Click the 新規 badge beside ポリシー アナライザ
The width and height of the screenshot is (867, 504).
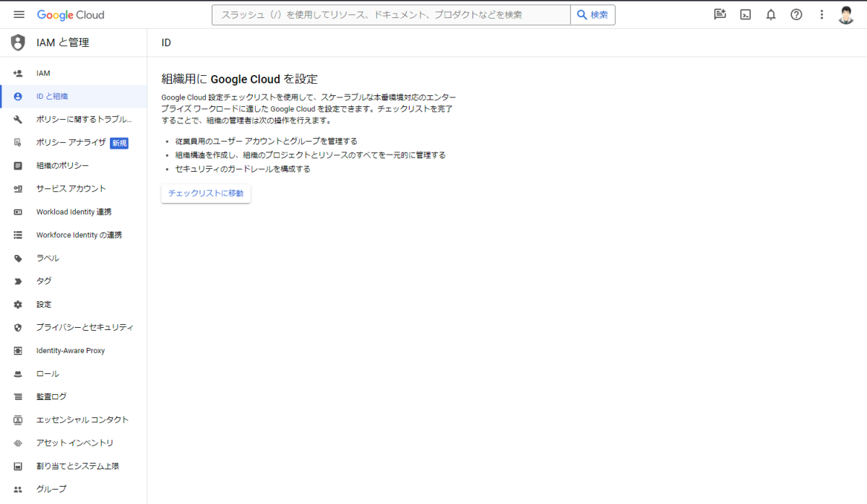click(x=119, y=143)
